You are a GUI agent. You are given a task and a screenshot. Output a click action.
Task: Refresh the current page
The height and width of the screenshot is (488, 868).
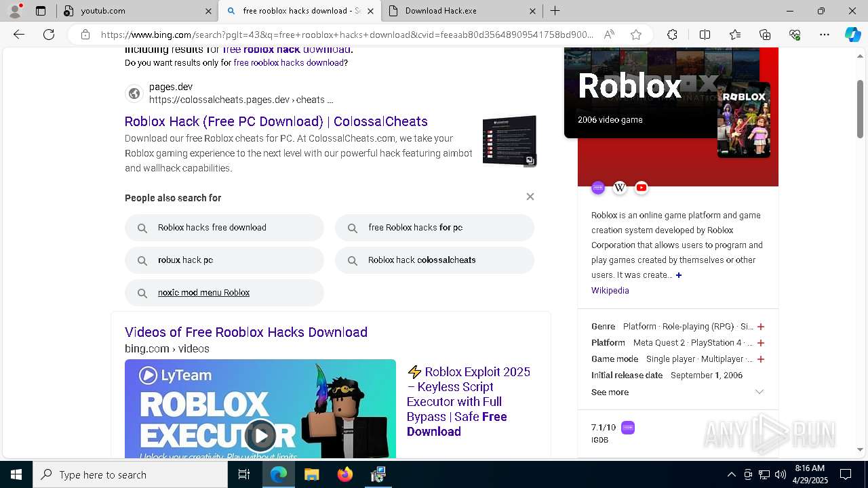49,35
